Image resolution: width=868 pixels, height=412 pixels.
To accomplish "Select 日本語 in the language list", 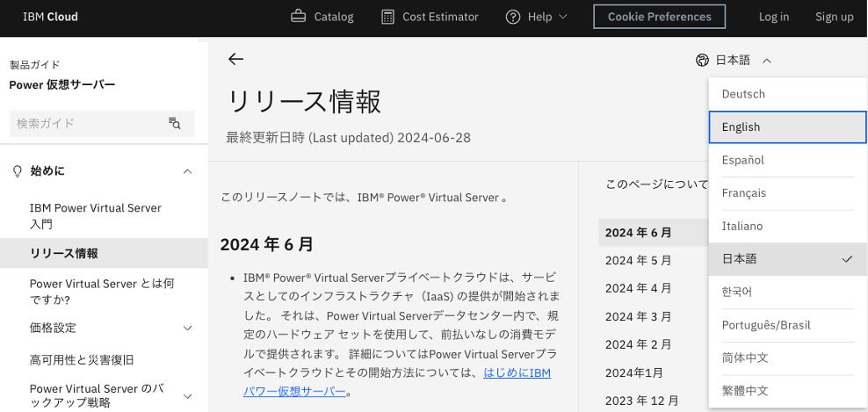I will coord(788,258).
